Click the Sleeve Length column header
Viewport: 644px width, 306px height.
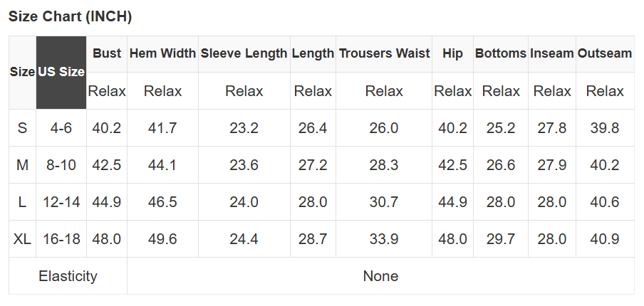[244, 53]
